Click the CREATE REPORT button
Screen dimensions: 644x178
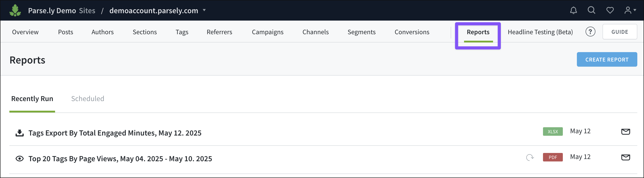pos(607,60)
